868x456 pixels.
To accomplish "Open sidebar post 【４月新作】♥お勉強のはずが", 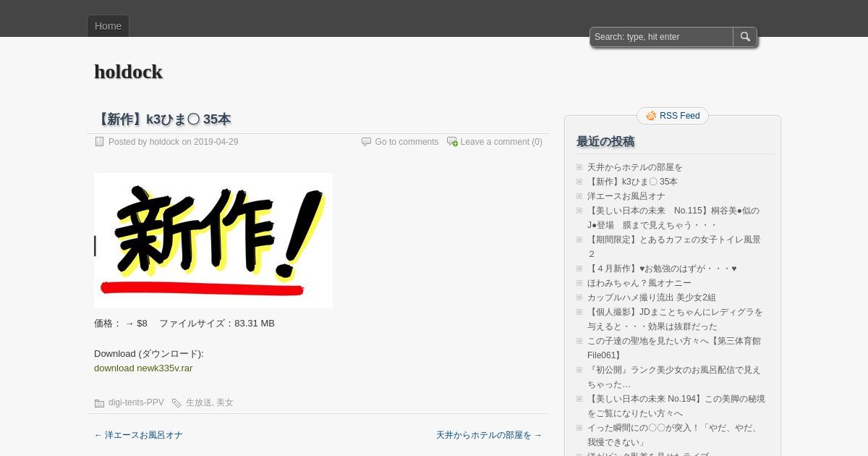I will (x=662, y=269).
